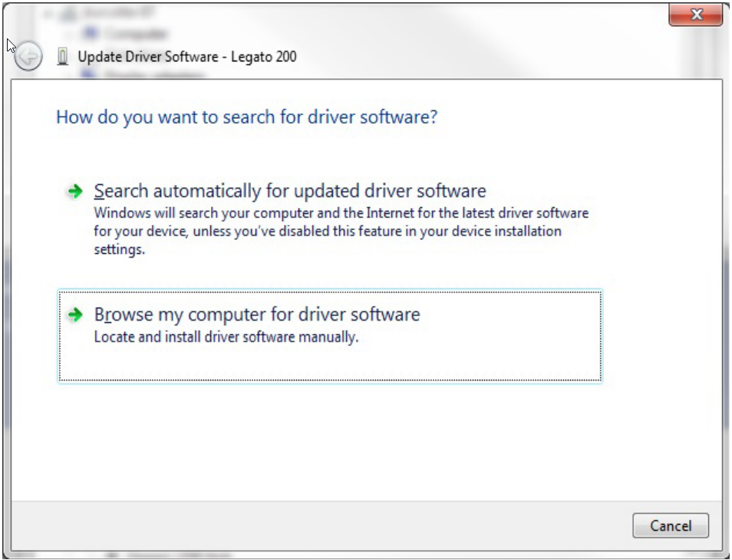Choose Search automatically for updated driver software
This screenshot has width=732, height=560.
coord(330,219)
